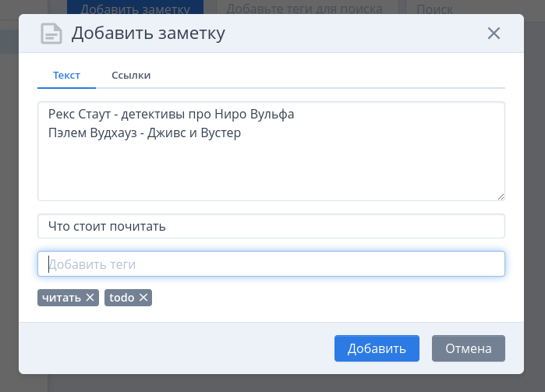Switch to the Текст tab

click(x=66, y=76)
